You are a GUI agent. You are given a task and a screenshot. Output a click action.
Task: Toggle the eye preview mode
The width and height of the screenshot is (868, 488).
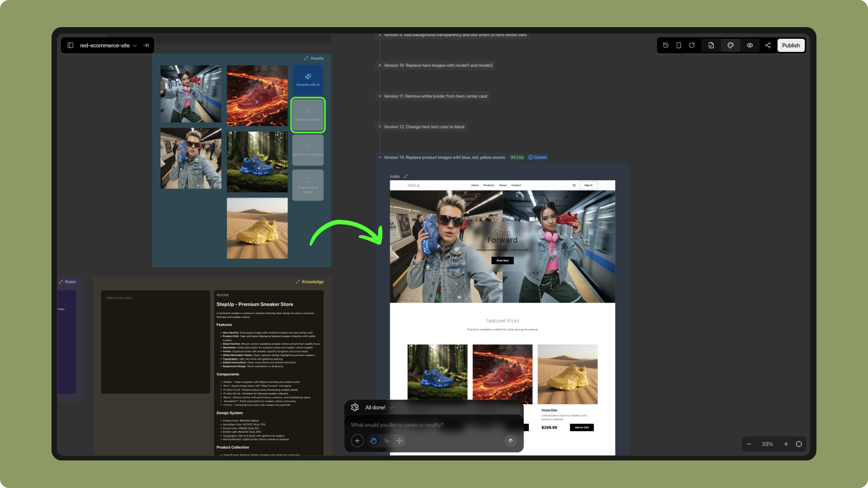click(x=750, y=45)
